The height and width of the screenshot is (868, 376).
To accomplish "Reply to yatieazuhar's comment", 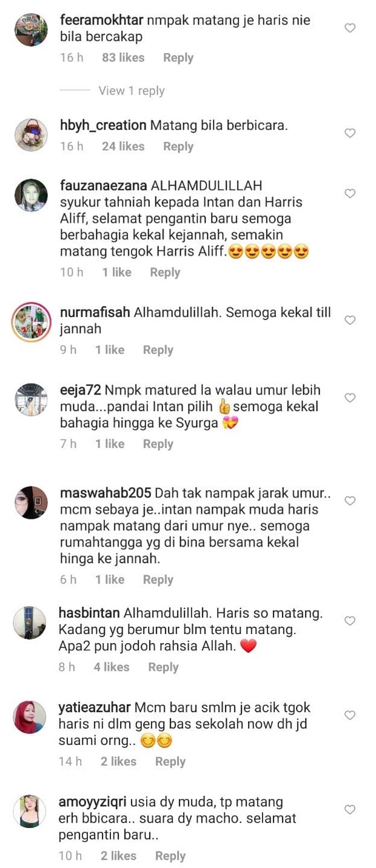I will 170,761.
